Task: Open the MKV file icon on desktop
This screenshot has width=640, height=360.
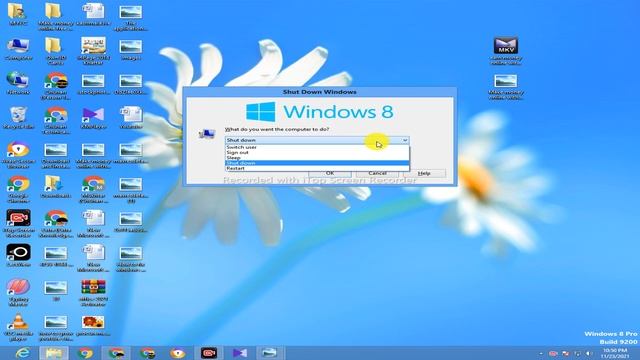Action: click(x=506, y=51)
